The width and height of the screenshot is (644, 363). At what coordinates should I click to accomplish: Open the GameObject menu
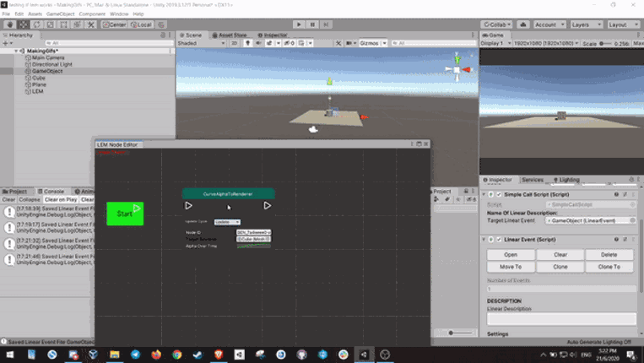tap(61, 14)
